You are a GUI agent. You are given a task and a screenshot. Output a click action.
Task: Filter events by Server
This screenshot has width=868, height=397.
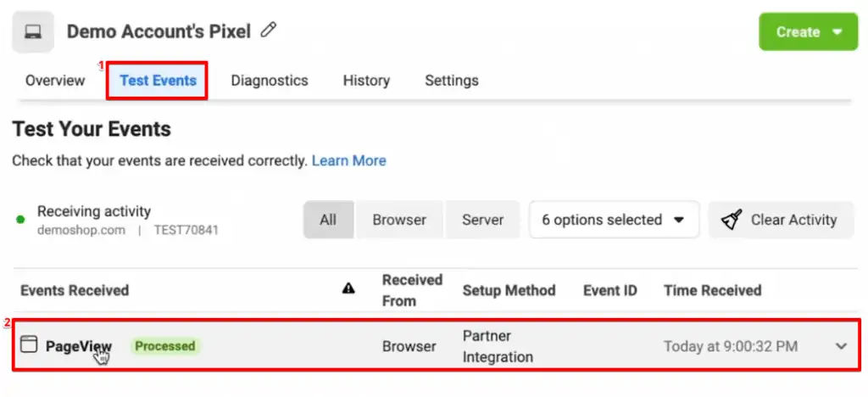point(482,220)
